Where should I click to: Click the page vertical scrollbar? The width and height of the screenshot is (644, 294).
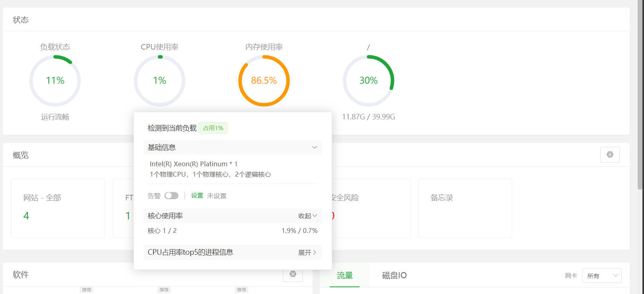pos(640,79)
